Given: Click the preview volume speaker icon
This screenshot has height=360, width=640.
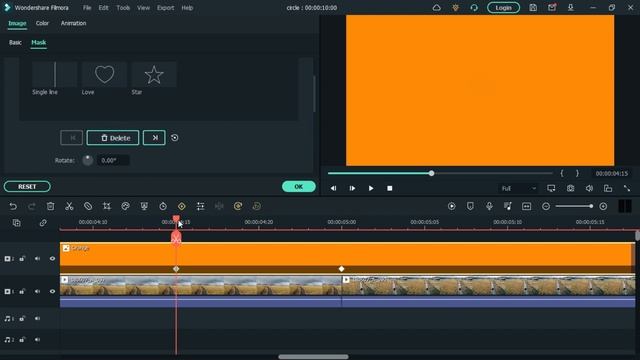Looking at the screenshot, I should point(589,188).
